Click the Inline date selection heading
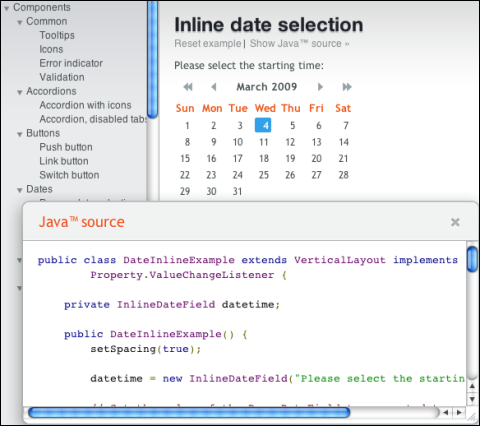The width and height of the screenshot is (480, 426). pos(269,25)
